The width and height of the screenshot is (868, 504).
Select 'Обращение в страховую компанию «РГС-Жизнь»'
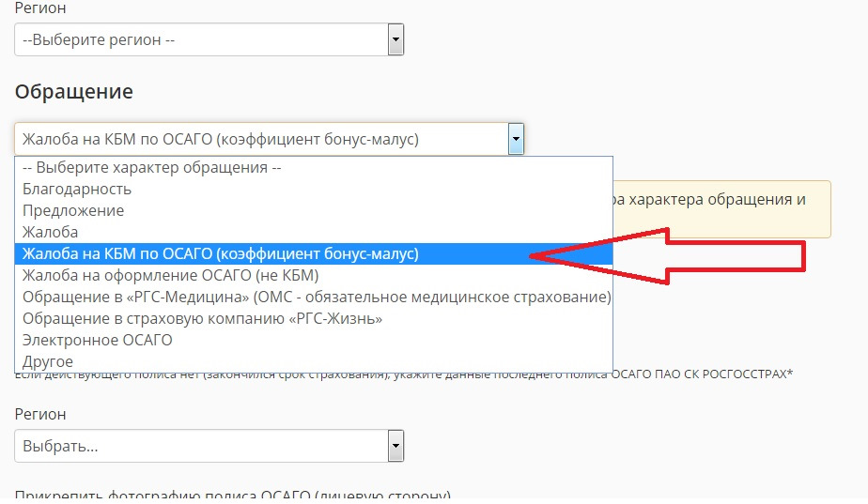coord(314,319)
